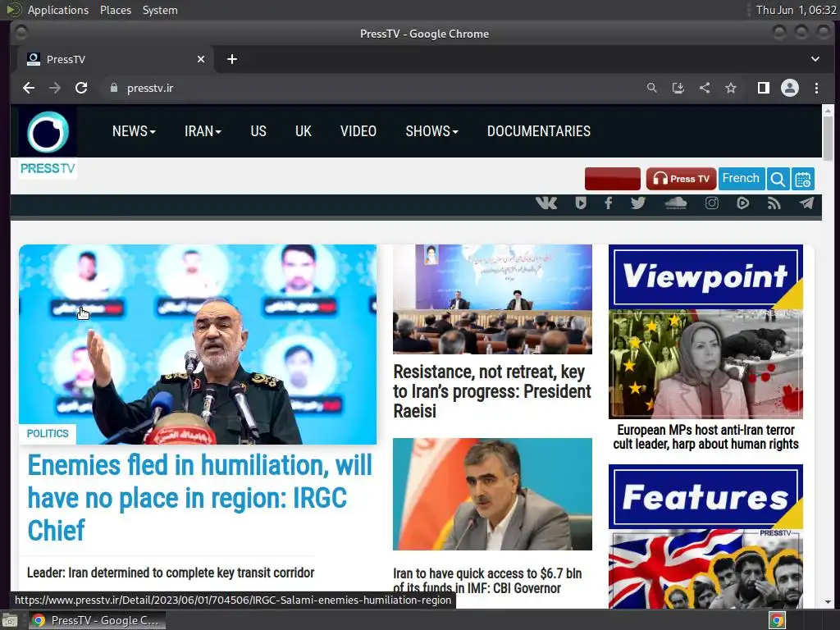Open the Features section banner

pyautogui.click(x=705, y=496)
